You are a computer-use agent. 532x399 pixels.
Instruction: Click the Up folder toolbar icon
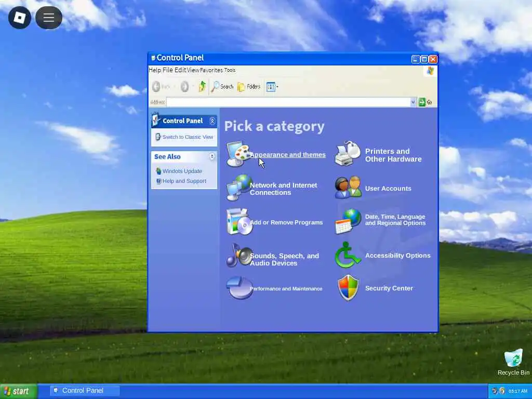[202, 87]
